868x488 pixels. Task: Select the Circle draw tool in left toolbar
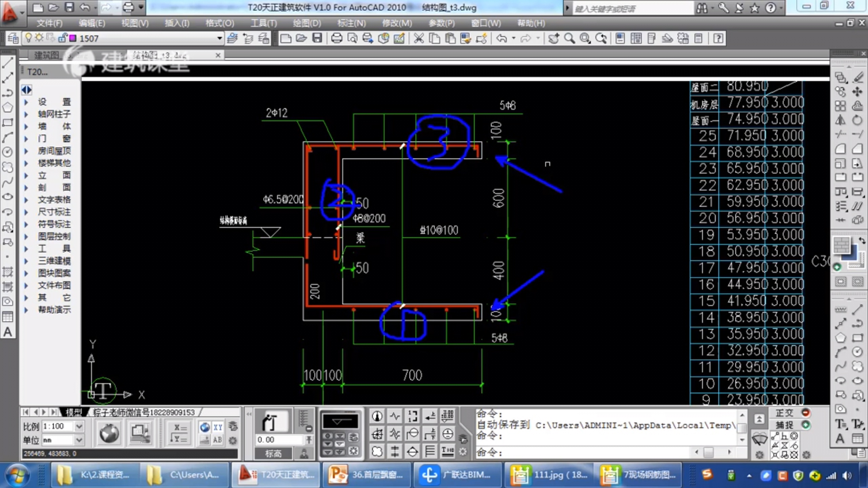point(7,152)
